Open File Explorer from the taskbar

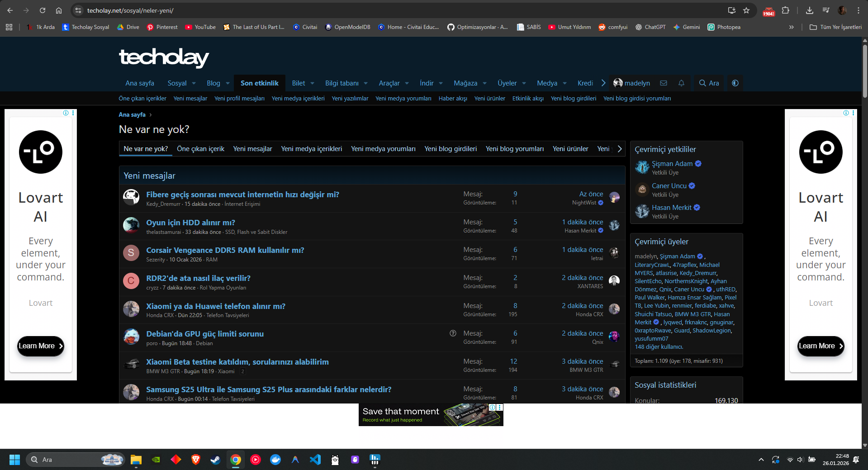pos(136,460)
